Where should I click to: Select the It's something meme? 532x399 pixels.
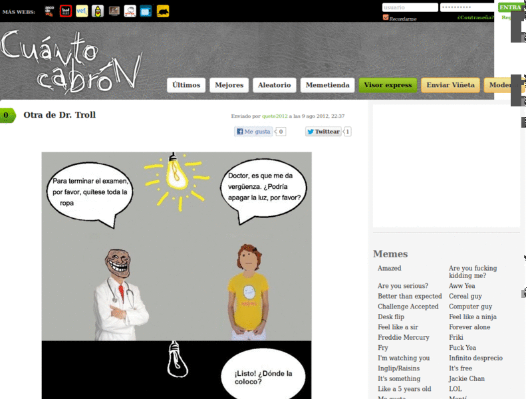(399, 378)
